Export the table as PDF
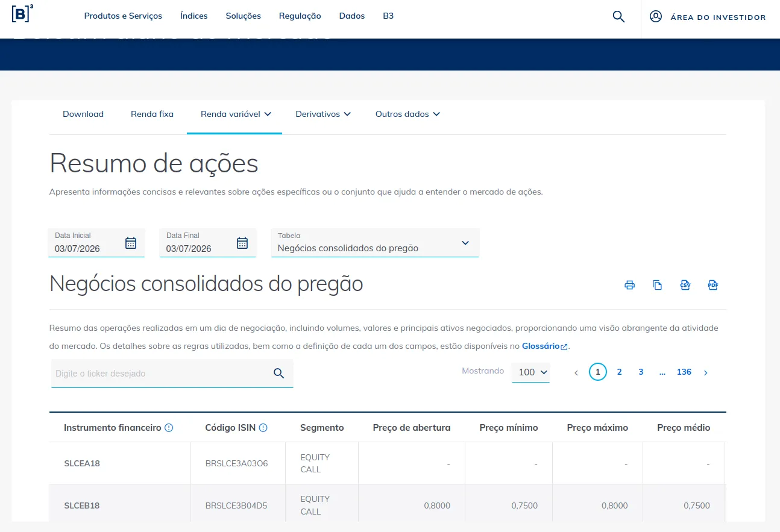Screen dimensions: 780x532 click(713, 285)
